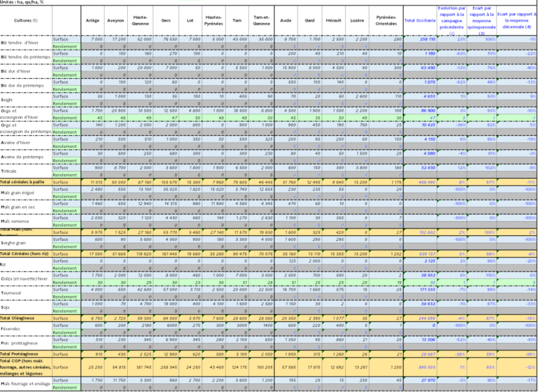Click the 'Unités : ha, qx/ha, %' note

click(22, 2)
